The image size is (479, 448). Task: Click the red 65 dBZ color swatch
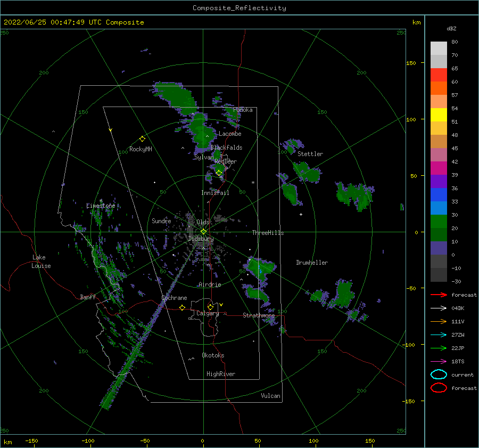(x=439, y=75)
